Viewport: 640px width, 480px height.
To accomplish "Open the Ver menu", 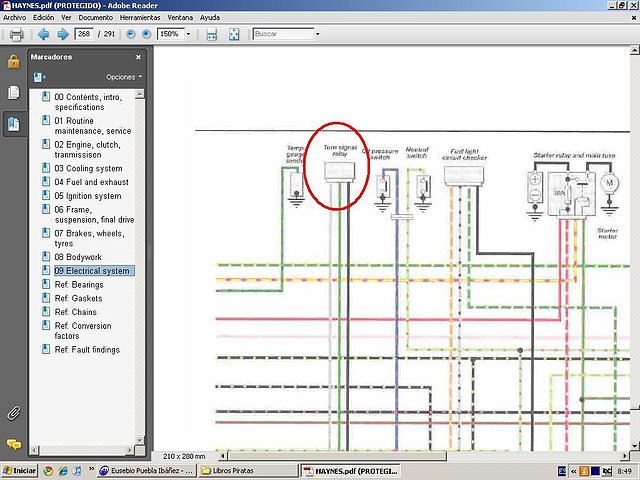I will coord(66,18).
